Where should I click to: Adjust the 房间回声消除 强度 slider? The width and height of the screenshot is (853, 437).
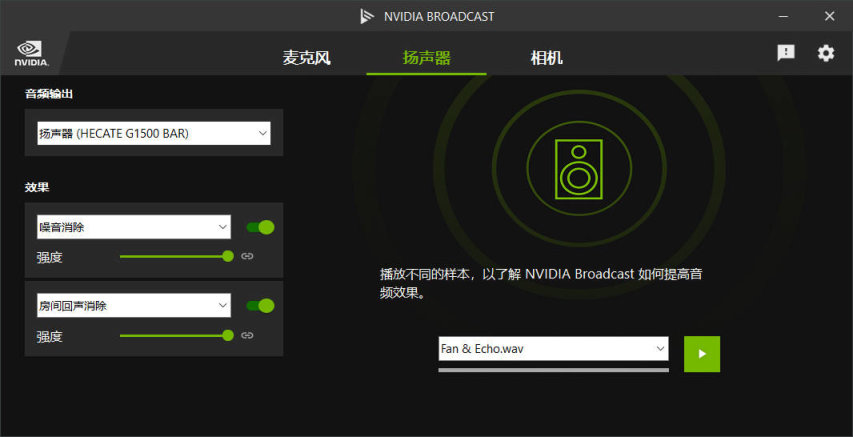click(x=176, y=336)
